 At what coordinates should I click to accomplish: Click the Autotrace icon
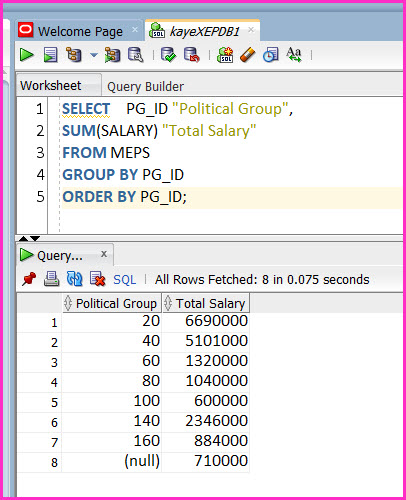pyautogui.click(x=112, y=55)
